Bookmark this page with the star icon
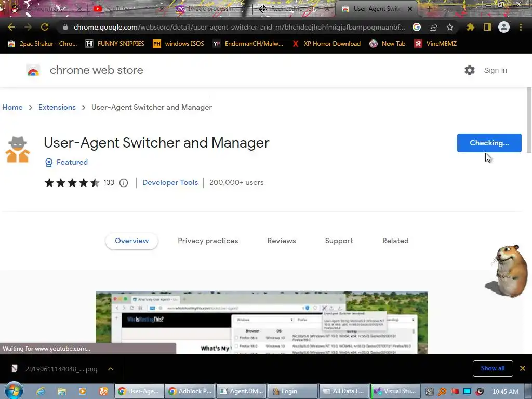Image resolution: width=532 pixels, height=399 pixels. point(450,27)
